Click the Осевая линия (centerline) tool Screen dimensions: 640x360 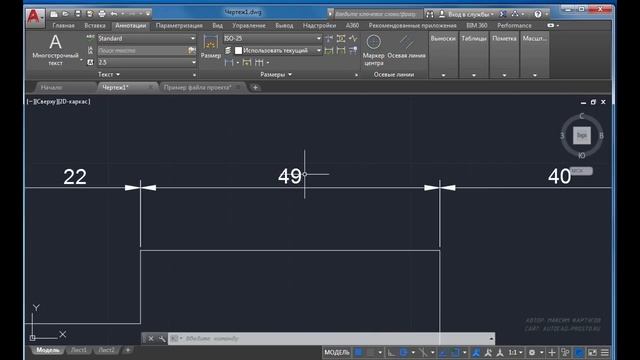pos(406,47)
